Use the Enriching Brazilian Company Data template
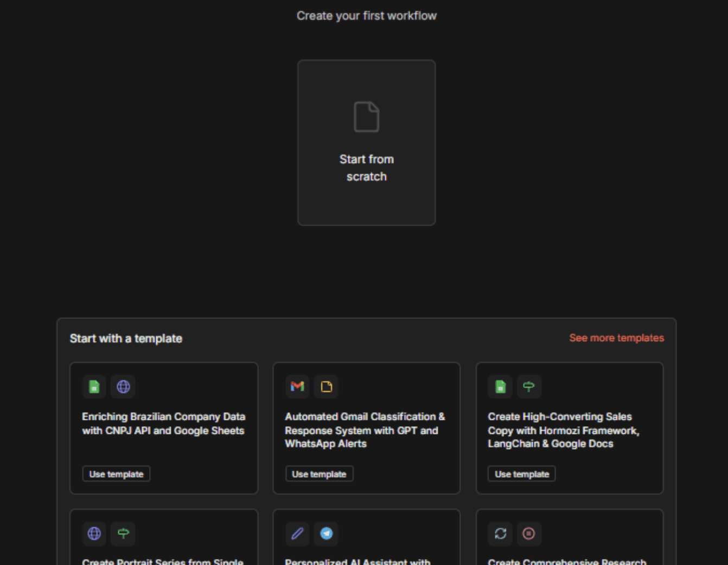The image size is (728, 565). coord(116,474)
